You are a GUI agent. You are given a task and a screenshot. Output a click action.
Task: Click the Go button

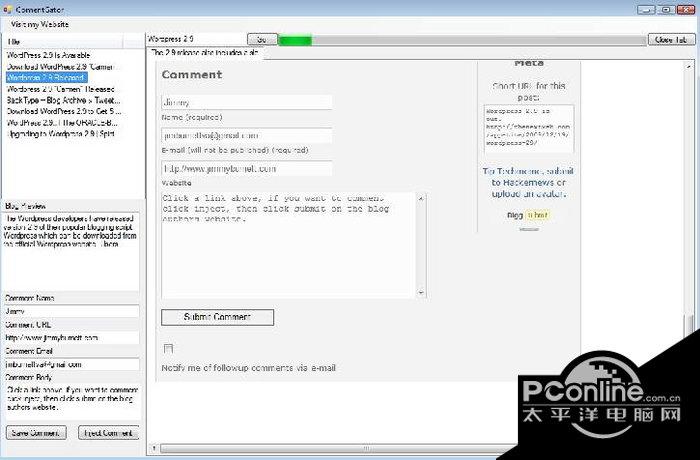pyautogui.click(x=262, y=40)
